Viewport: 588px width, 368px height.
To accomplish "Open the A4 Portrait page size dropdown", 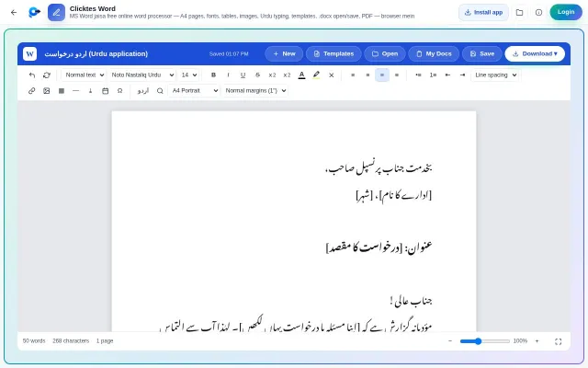I will point(194,91).
